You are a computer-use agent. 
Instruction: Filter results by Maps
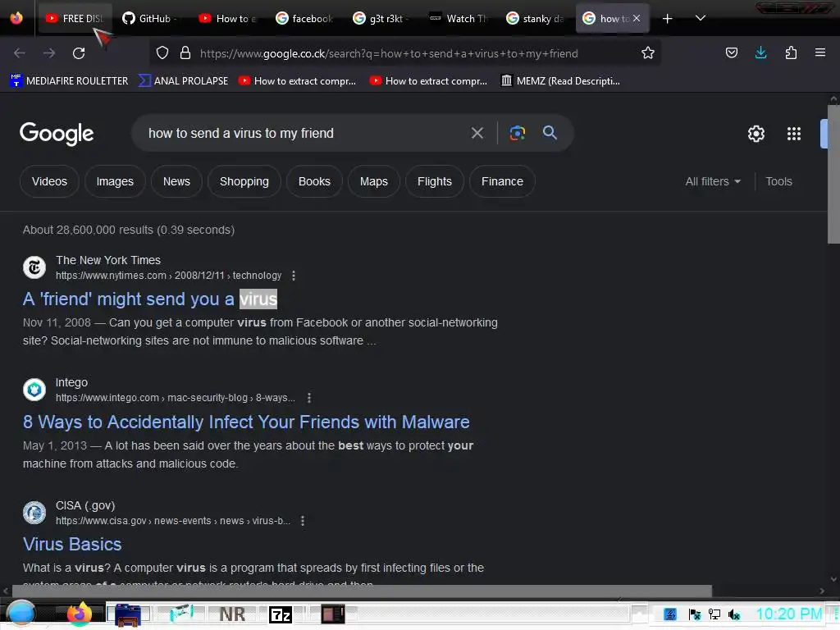(x=374, y=181)
